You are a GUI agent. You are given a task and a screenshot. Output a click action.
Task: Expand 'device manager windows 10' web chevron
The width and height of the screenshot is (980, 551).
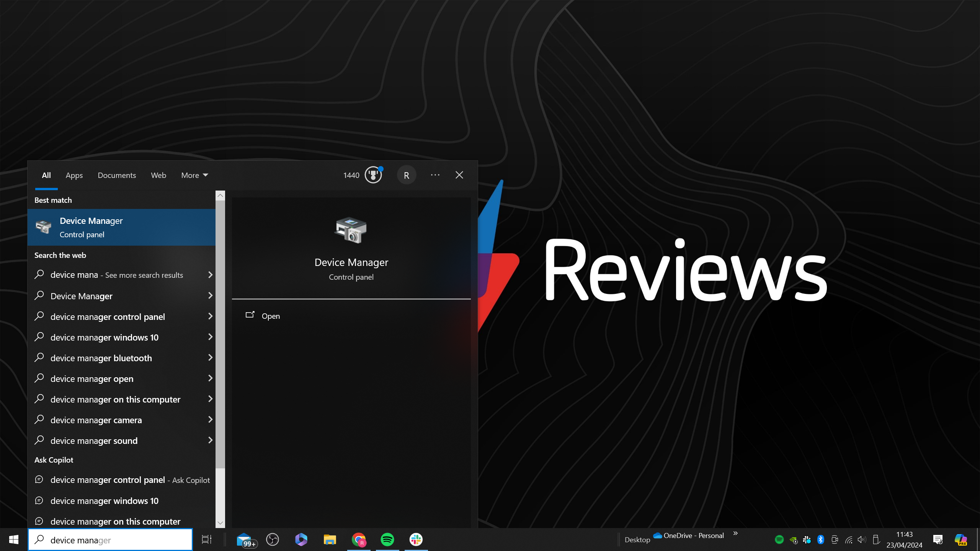coord(210,337)
